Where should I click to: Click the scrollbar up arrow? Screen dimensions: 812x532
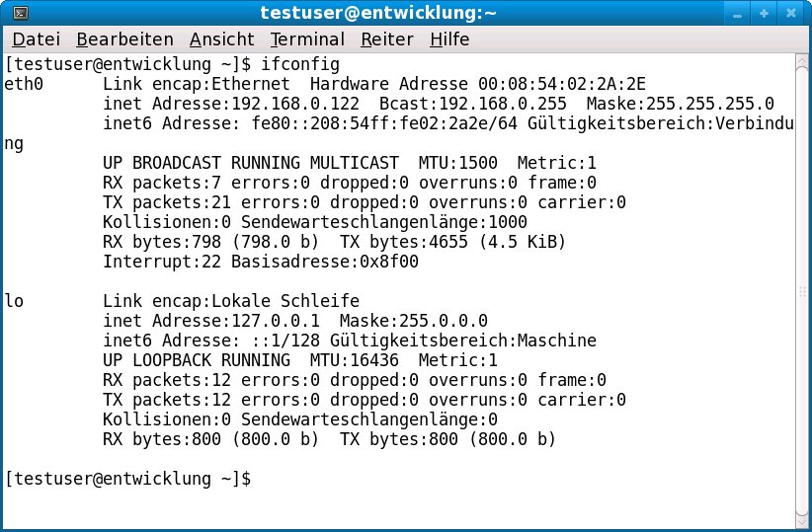(802, 63)
